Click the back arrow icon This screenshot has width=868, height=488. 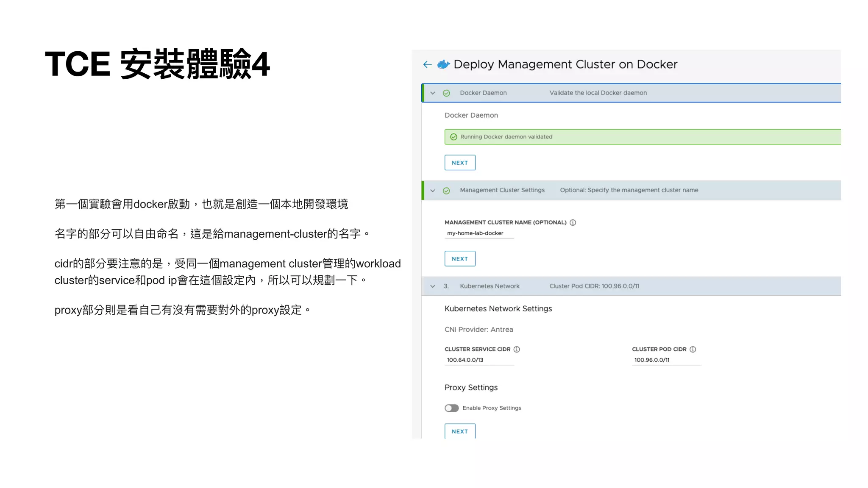tap(427, 64)
